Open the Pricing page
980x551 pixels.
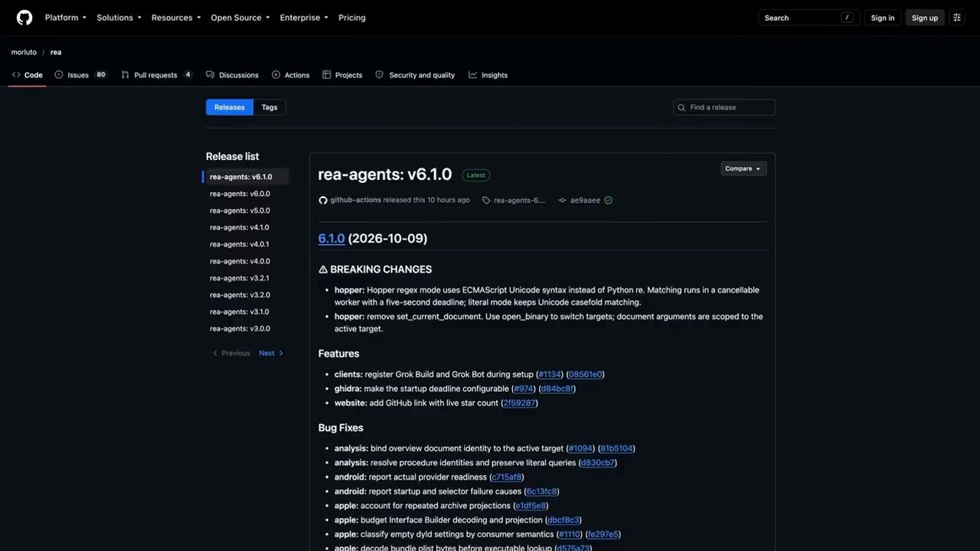coord(352,18)
